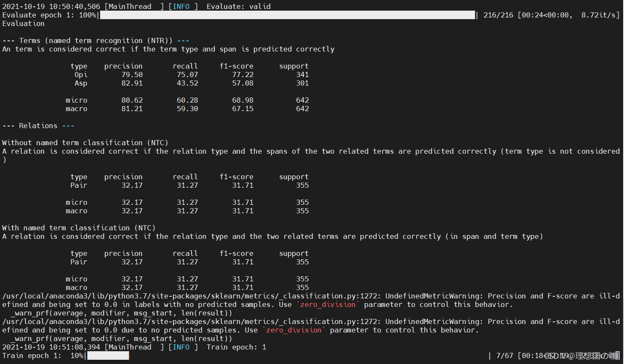
Task: Select the Opi row label
Action: [x=81, y=75]
